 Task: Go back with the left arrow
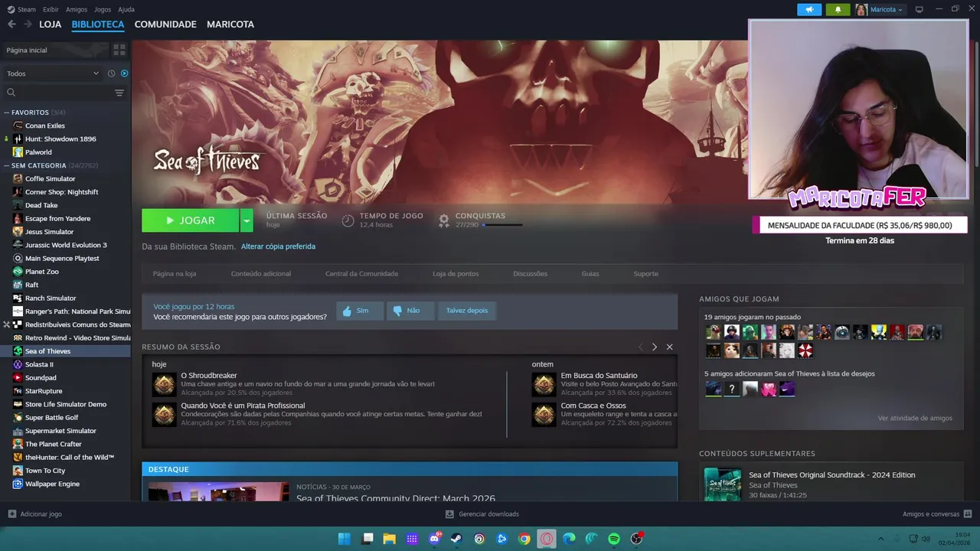[11, 24]
